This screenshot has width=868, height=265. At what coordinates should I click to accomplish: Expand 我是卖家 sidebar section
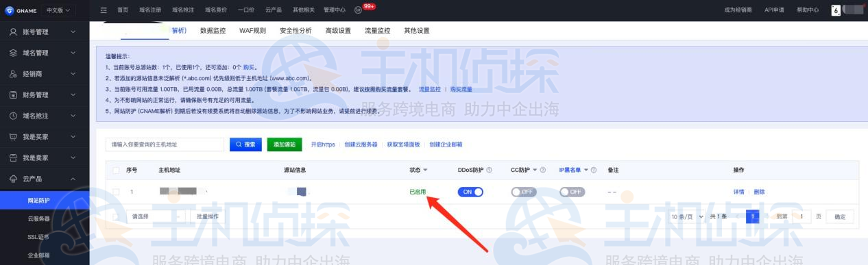pyautogui.click(x=45, y=158)
